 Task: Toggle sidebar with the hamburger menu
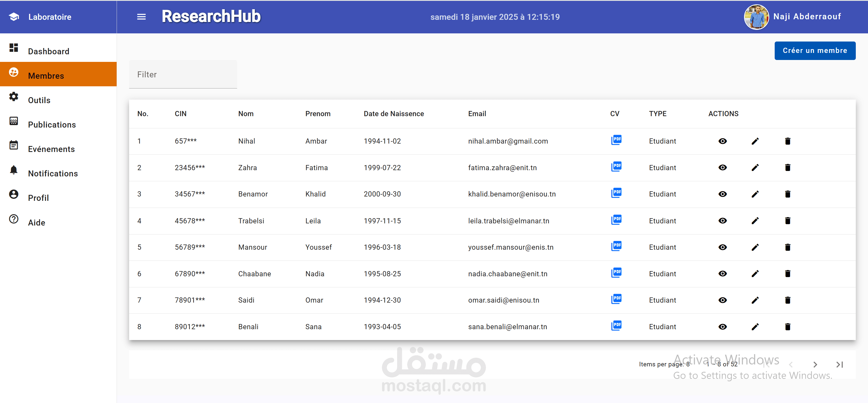[141, 17]
